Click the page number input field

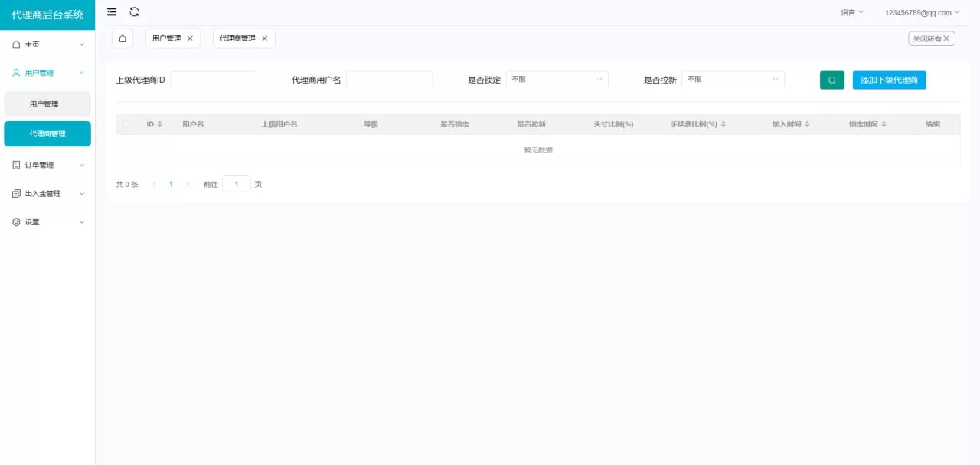[x=237, y=184]
